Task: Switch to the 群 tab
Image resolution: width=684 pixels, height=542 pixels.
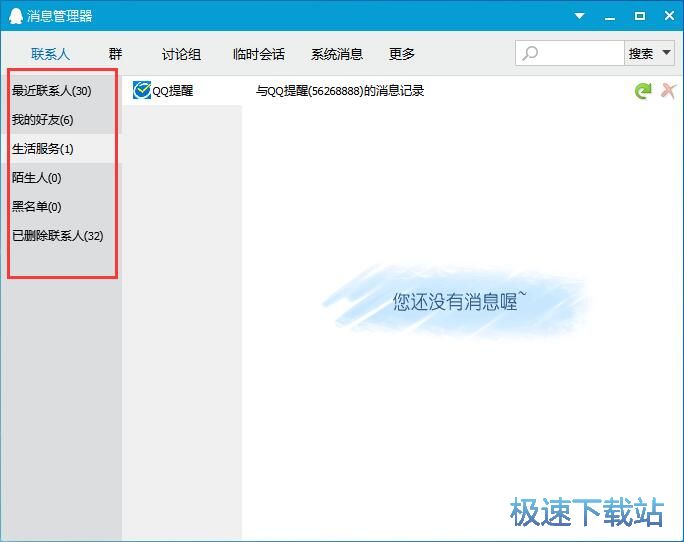Action: [x=115, y=54]
